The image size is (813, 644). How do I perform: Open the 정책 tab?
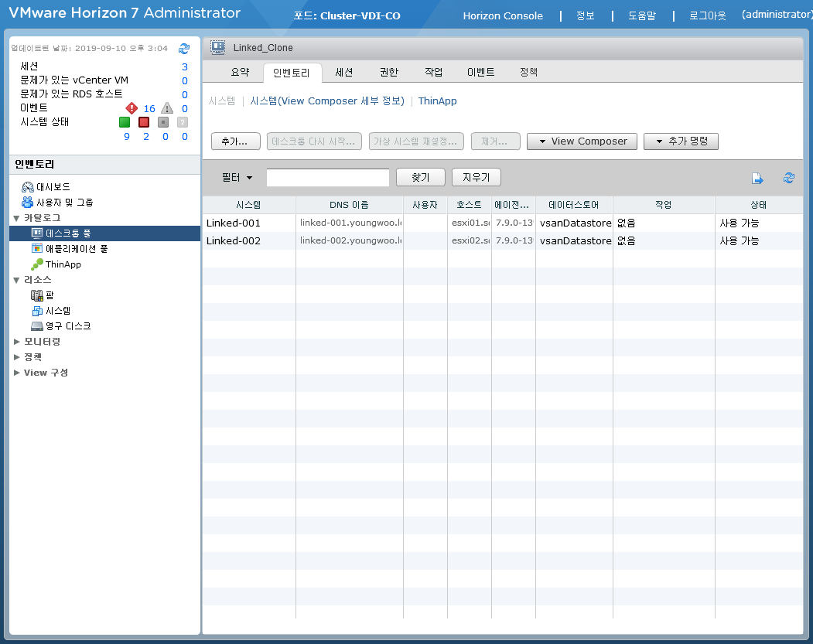529,73
